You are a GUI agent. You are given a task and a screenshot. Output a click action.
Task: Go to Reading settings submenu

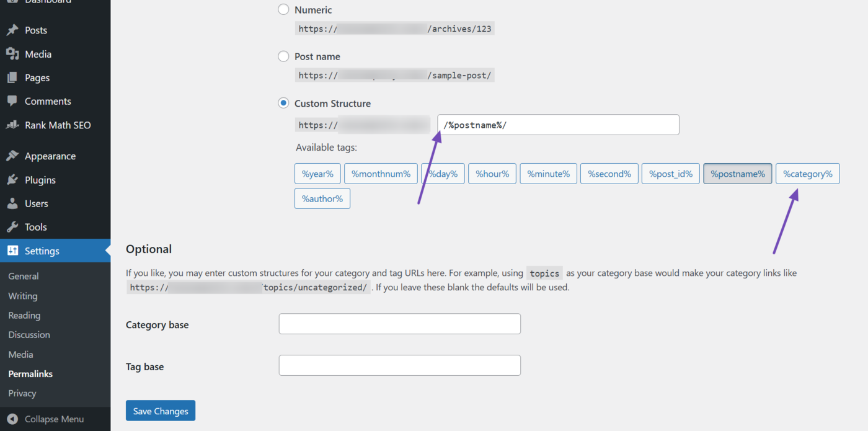(24, 315)
